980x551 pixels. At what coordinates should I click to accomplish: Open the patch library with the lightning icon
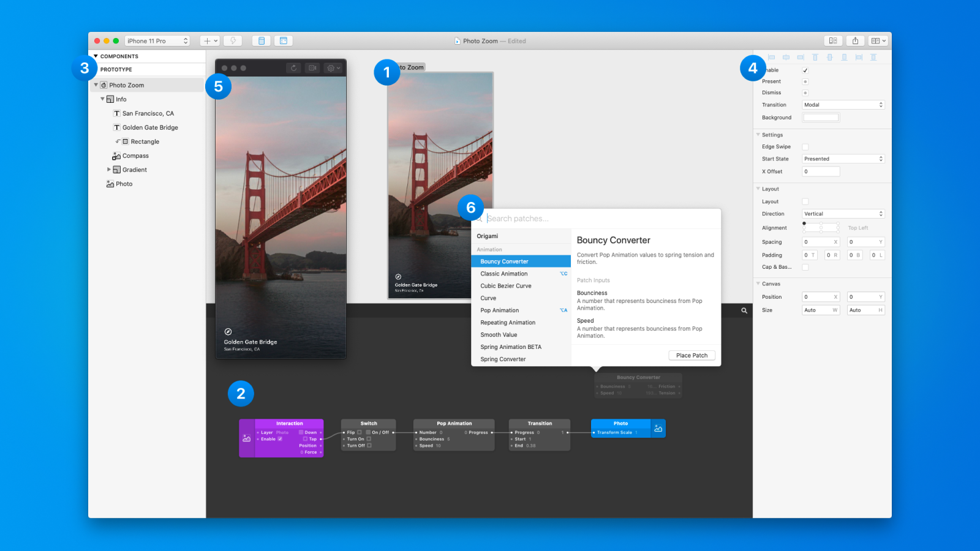point(233,40)
